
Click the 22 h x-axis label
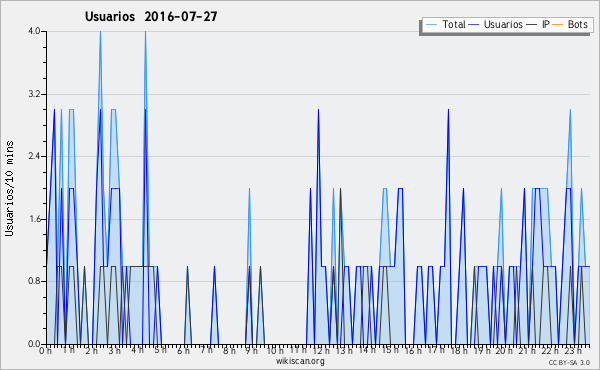[550, 350]
